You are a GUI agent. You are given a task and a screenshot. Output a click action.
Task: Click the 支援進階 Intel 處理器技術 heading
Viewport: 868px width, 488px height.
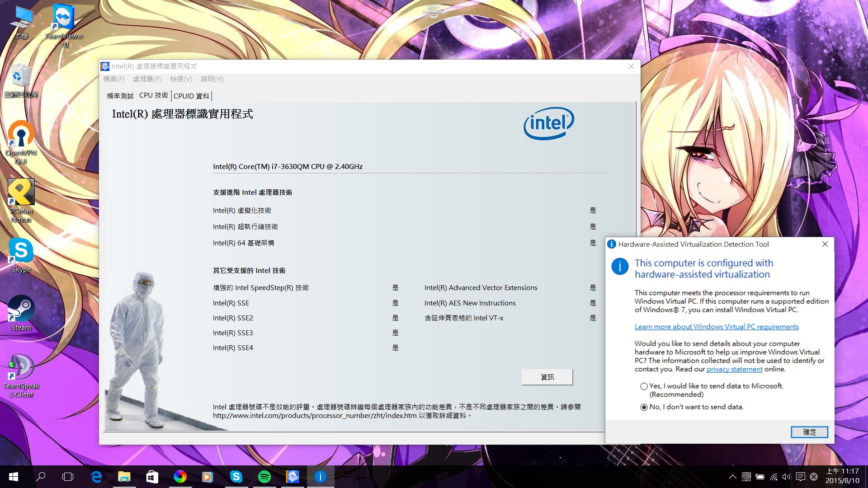253,192
